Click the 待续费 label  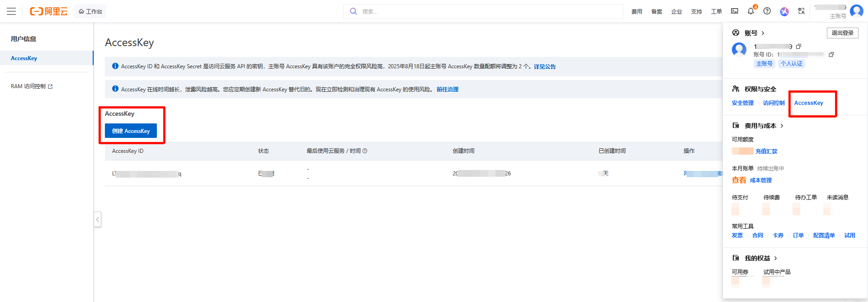pyautogui.click(x=772, y=198)
